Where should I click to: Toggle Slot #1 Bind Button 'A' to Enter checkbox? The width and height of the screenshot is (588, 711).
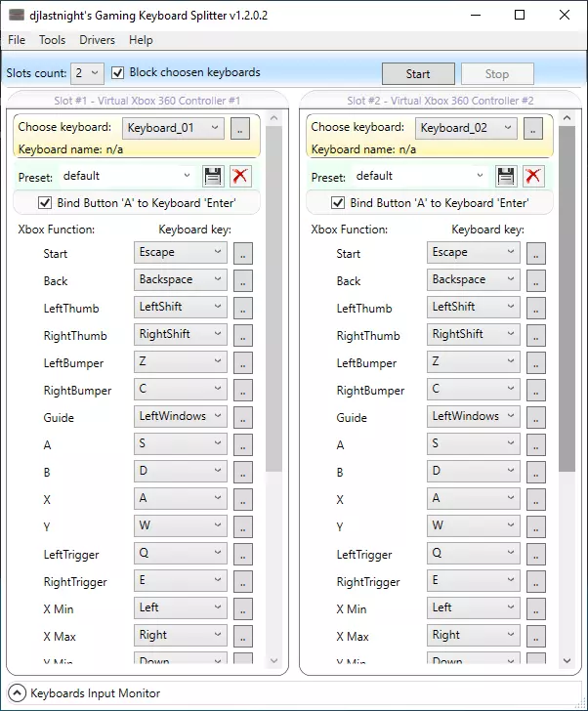[45, 203]
